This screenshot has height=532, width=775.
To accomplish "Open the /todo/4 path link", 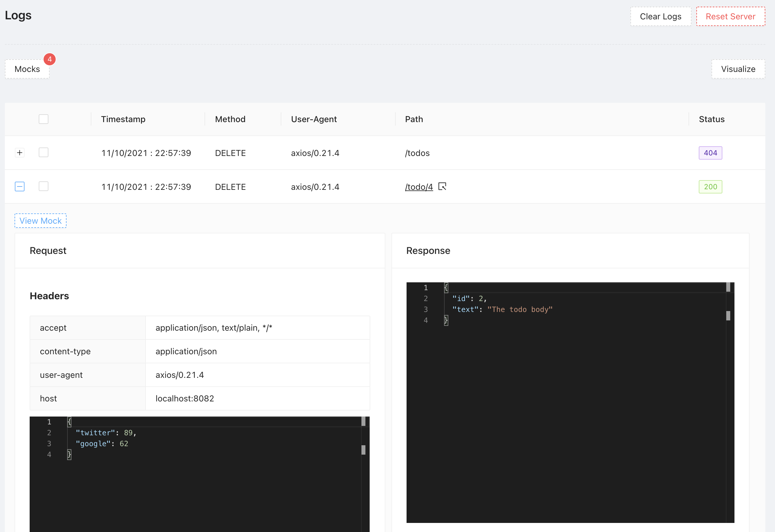I will (419, 187).
